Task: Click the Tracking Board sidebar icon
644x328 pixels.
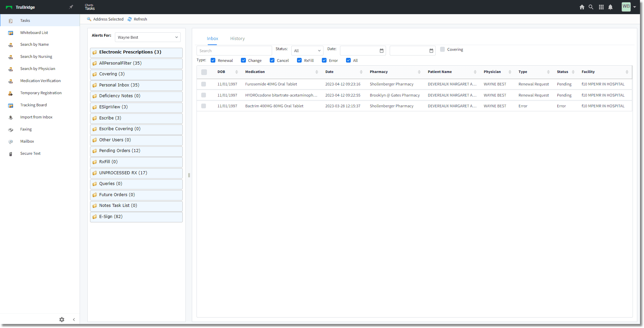Action: [x=11, y=105]
